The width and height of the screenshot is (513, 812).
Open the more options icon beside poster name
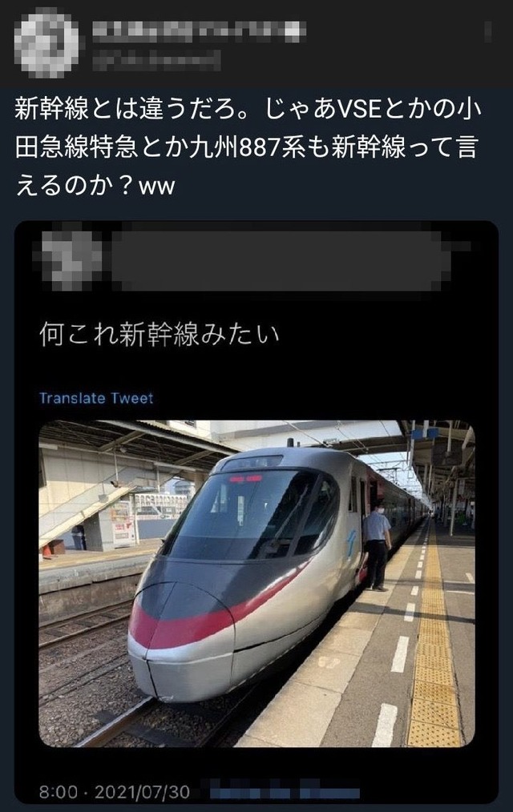pyautogui.click(x=487, y=31)
